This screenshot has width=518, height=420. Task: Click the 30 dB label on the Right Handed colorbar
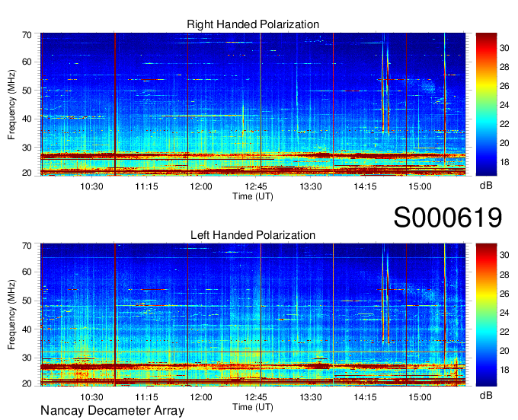pos(504,48)
